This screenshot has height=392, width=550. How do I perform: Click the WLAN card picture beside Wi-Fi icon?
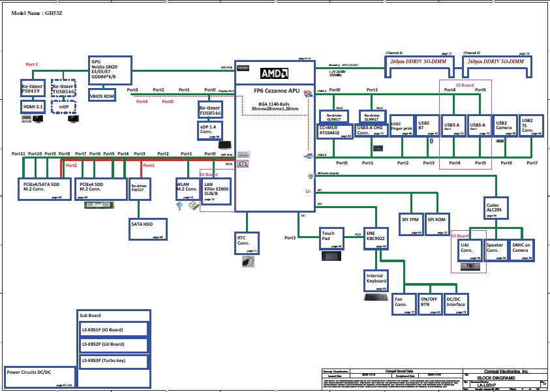[192, 206]
